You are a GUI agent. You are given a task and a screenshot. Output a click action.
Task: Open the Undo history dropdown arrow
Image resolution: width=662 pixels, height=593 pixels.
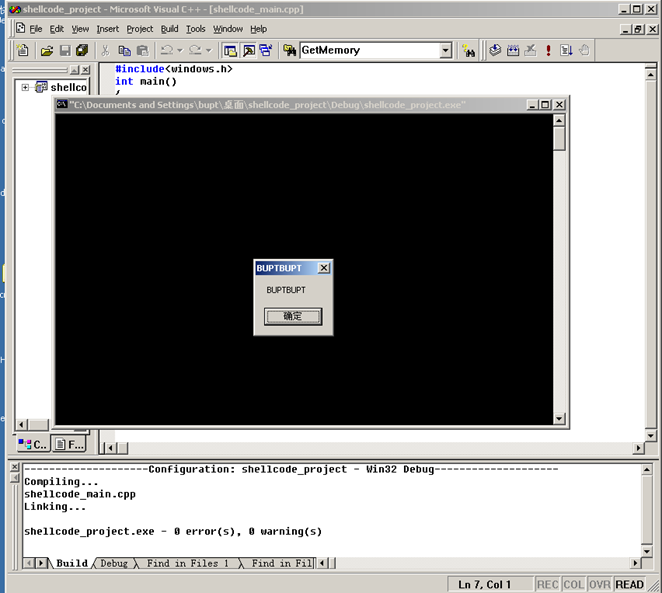point(180,50)
